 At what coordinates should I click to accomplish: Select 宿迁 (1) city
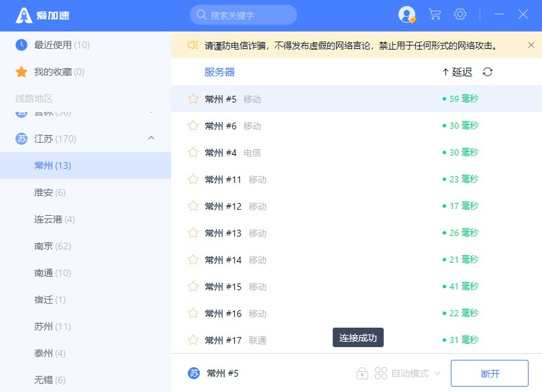pyautogui.click(x=85, y=300)
